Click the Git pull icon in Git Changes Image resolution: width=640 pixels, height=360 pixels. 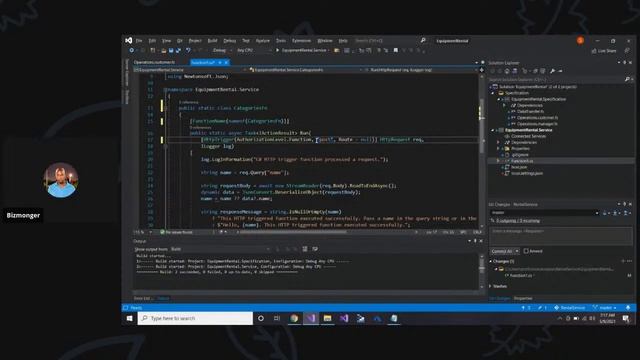point(615,213)
